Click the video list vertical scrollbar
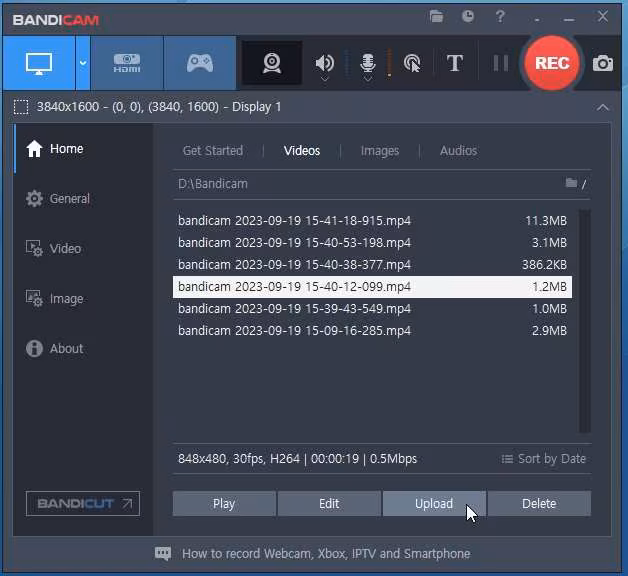The image size is (628, 576). click(x=585, y=321)
